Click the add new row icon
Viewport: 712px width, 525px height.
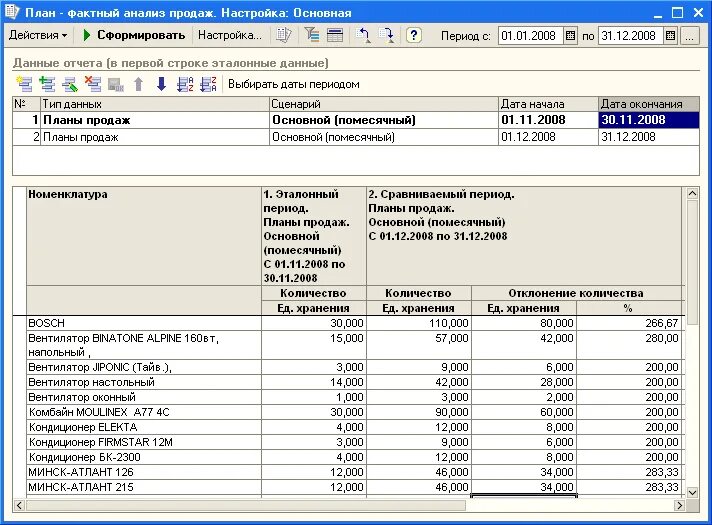tap(24, 84)
